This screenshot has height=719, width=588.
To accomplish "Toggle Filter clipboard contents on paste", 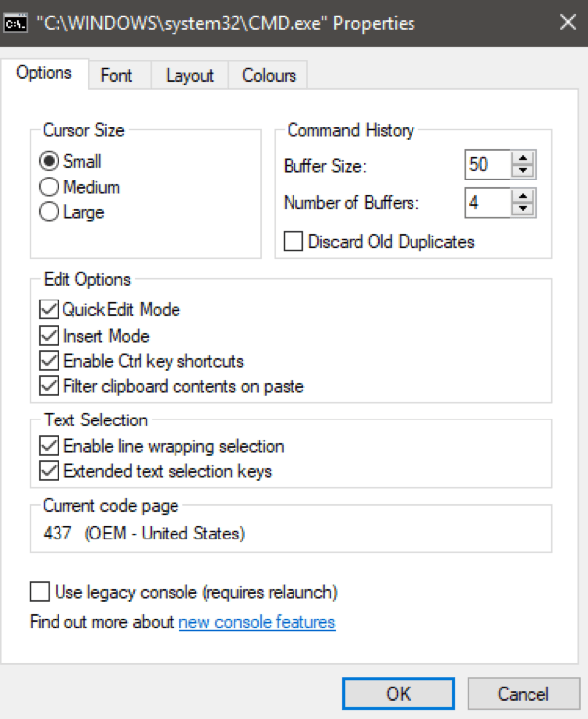I will (49, 386).
